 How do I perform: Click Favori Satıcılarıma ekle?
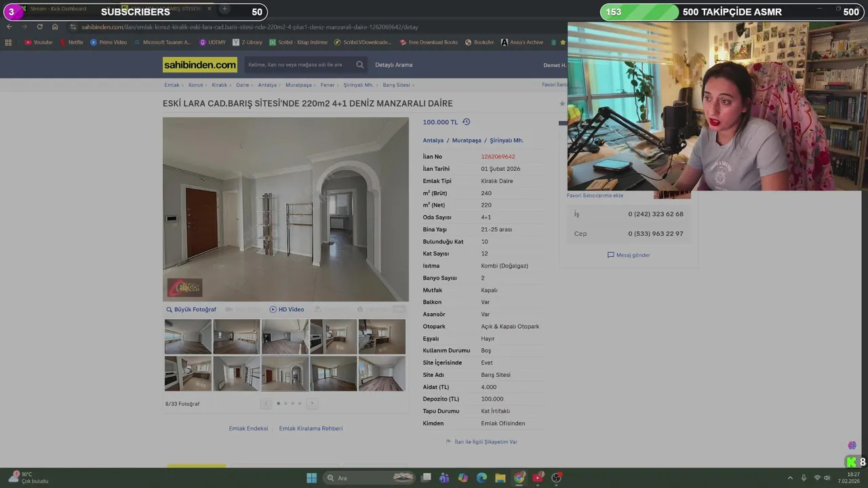tap(595, 195)
